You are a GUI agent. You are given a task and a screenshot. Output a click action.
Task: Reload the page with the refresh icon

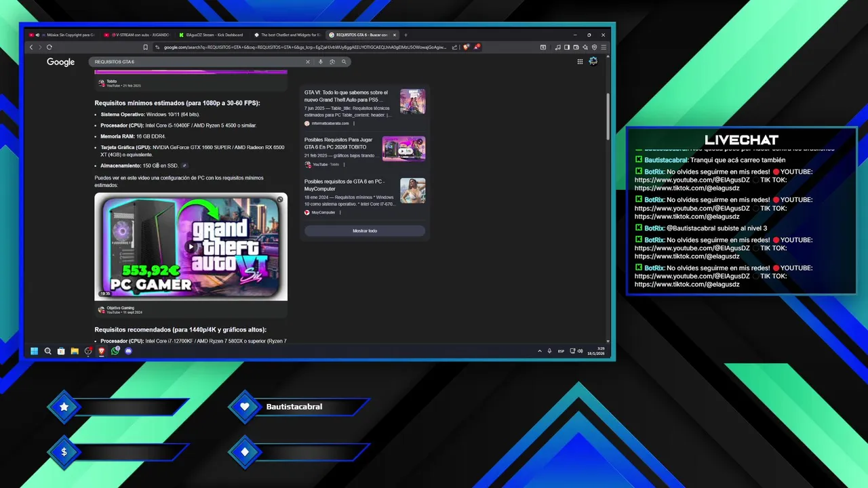[x=50, y=47]
